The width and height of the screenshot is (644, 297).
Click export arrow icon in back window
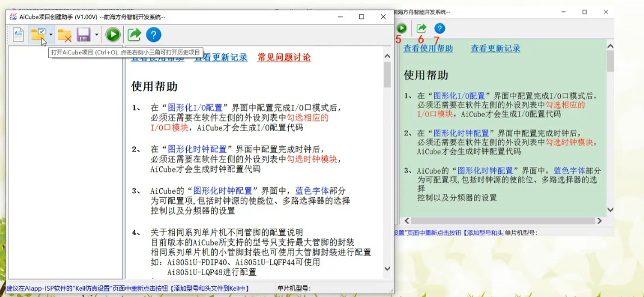(421, 29)
